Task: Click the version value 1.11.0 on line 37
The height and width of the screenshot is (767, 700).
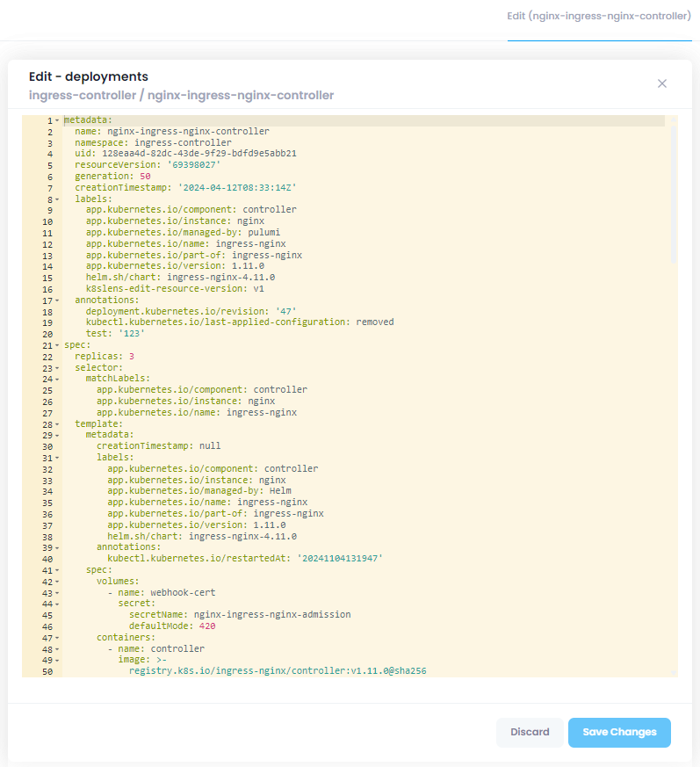Action: click(x=270, y=525)
